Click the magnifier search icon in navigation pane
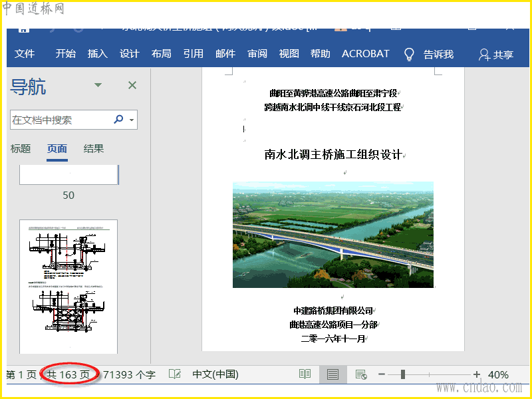 tap(118, 119)
